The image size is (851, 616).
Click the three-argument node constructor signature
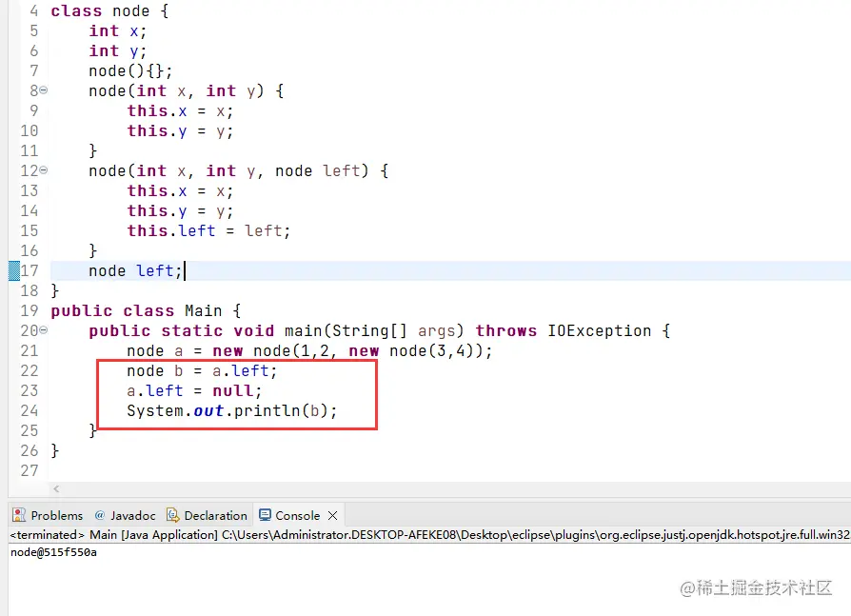tap(238, 171)
